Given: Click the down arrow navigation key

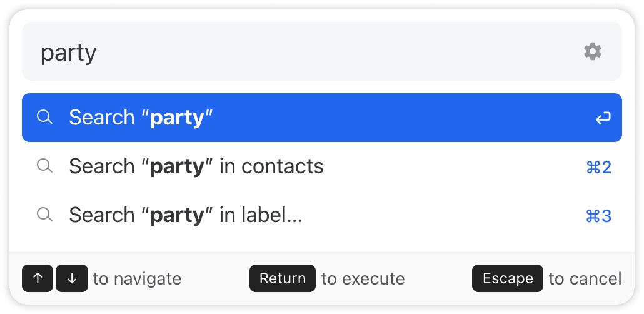Looking at the screenshot, I should click(71, 278).
